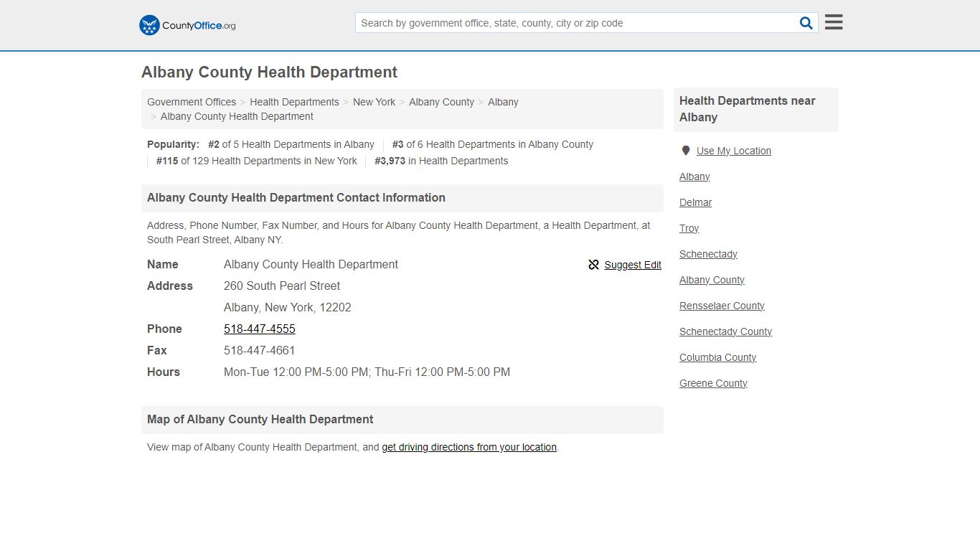This screenshot has width=980, height=551.
Task: Select the page title Albany County Health Department
Action: [x=269, y=72]
